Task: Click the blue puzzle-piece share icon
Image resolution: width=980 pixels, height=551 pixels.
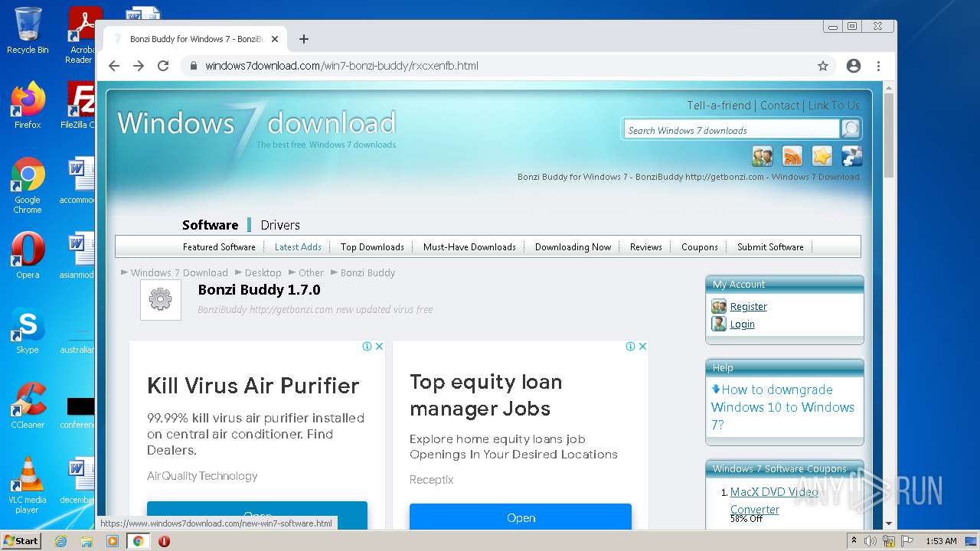Action: [852, 156]
